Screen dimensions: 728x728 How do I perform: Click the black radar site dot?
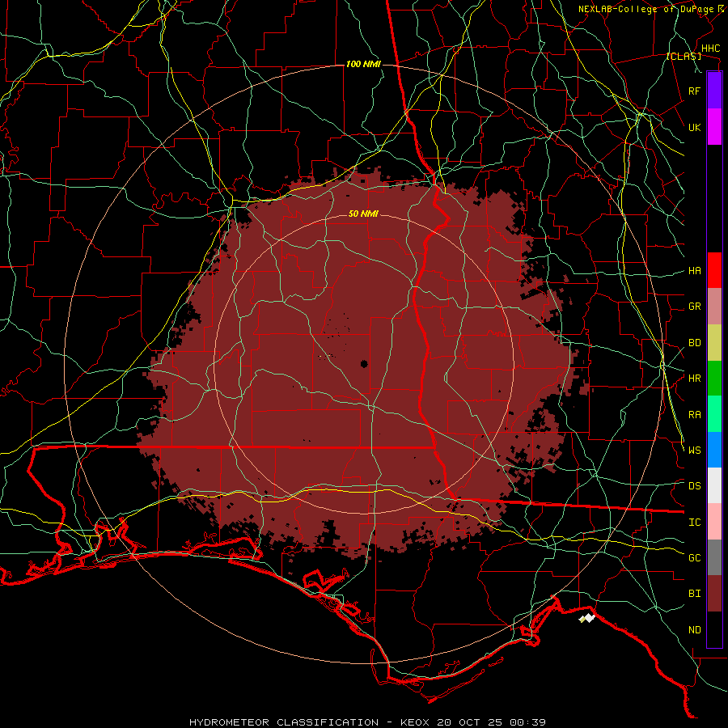pyautogui.click(x=364, y=363)
